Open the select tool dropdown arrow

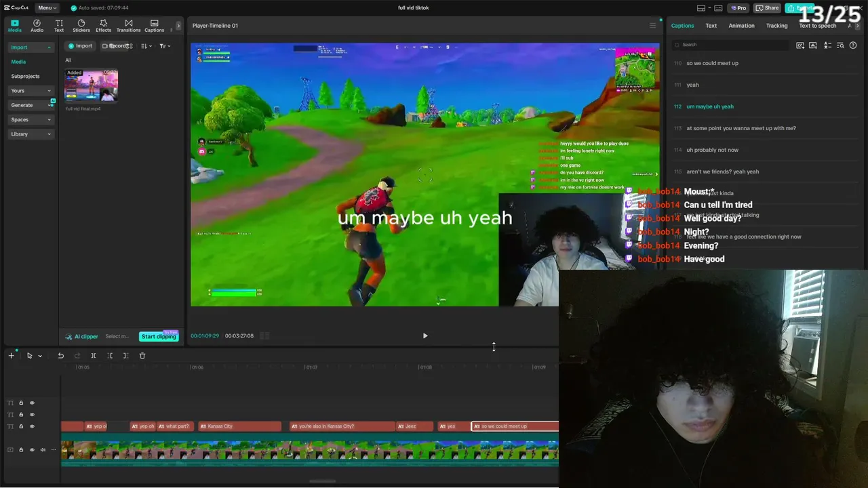pos(40,356)
